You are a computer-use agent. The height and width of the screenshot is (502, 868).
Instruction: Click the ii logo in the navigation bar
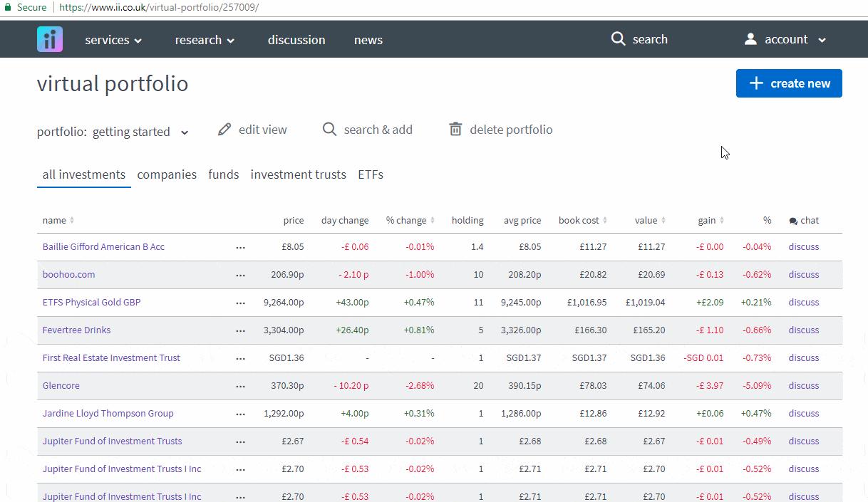click(50, 39)
